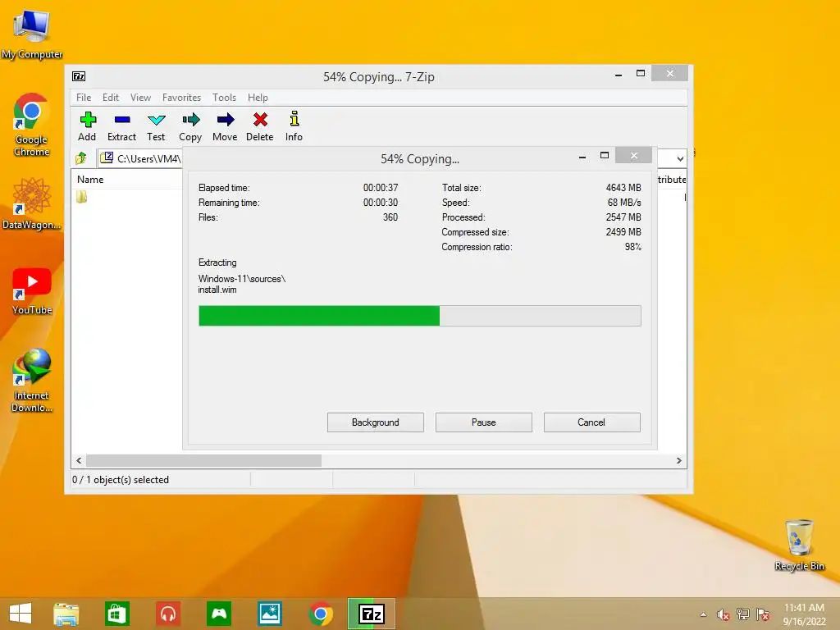Viewport: 840px width, 630px height.
Task: Select the Extract toolbar icon
Action: 122,120
